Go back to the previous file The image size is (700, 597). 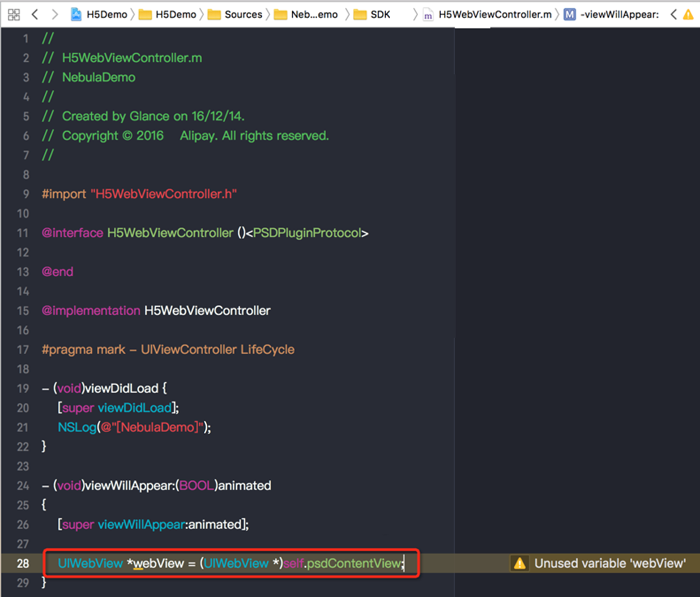35,14
